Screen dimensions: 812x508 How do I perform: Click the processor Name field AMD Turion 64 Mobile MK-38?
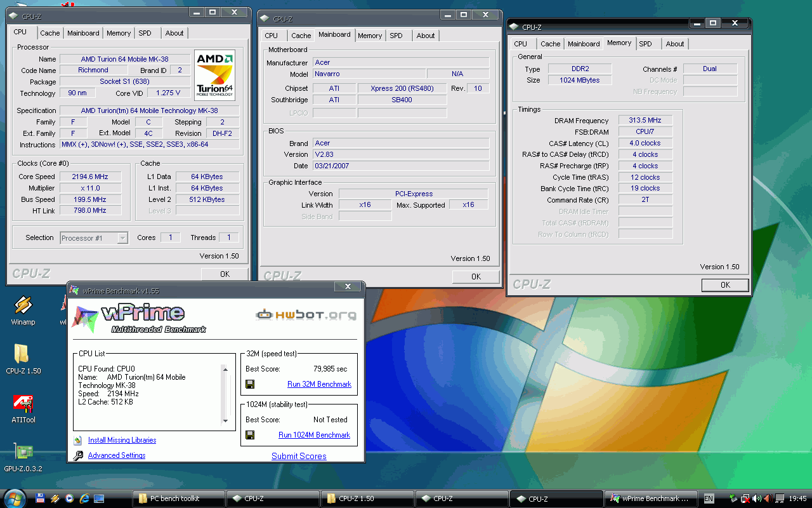[x=124, y=59]
